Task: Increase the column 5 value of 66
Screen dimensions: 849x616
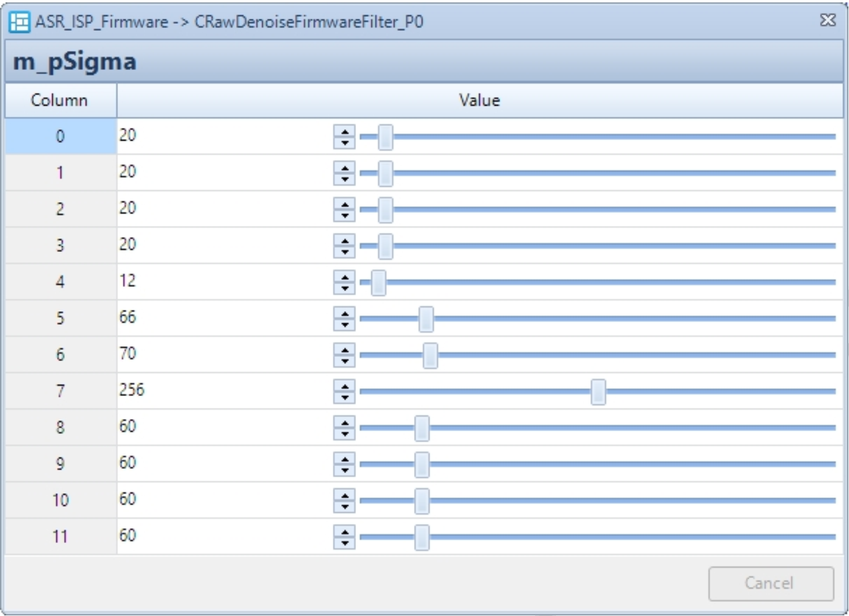Action: coord(345,314)
